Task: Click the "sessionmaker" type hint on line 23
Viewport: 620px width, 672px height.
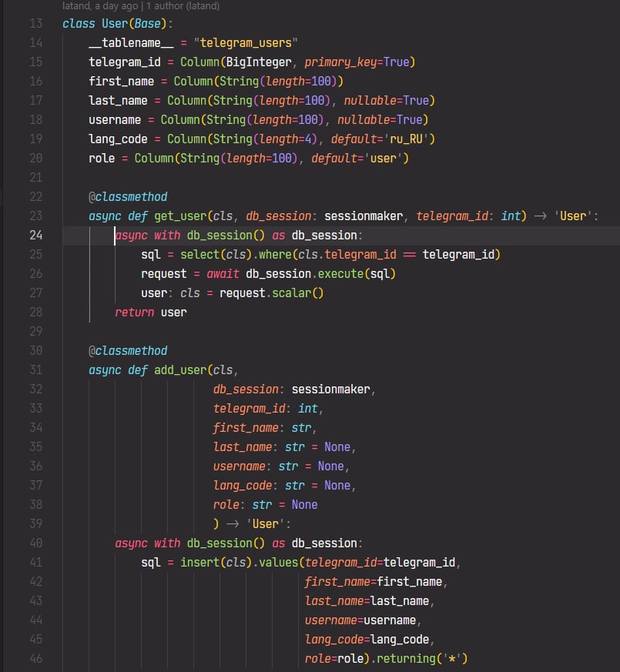Action: 364,216
